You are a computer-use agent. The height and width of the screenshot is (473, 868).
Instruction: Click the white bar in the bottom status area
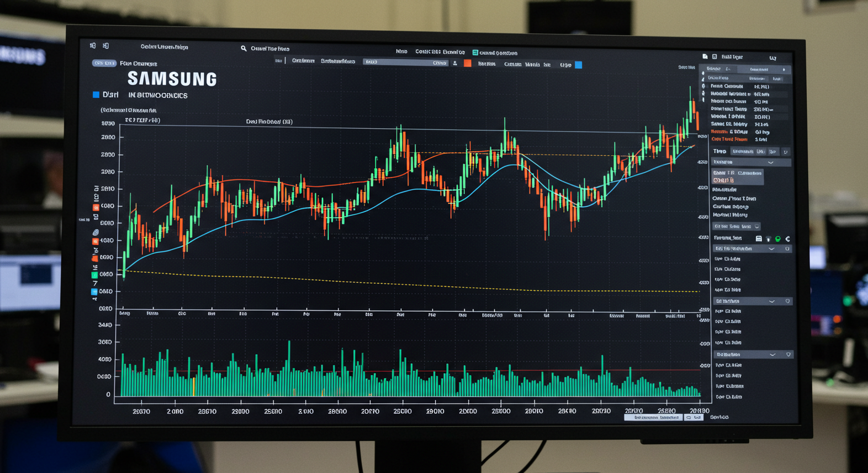pyautogui.click(x=653, y=417)
